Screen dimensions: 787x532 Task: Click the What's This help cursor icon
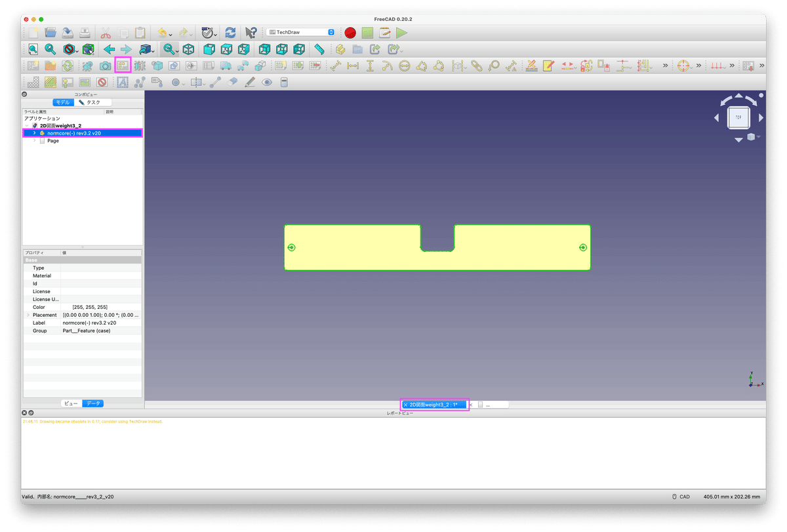(x=251, y=32)
